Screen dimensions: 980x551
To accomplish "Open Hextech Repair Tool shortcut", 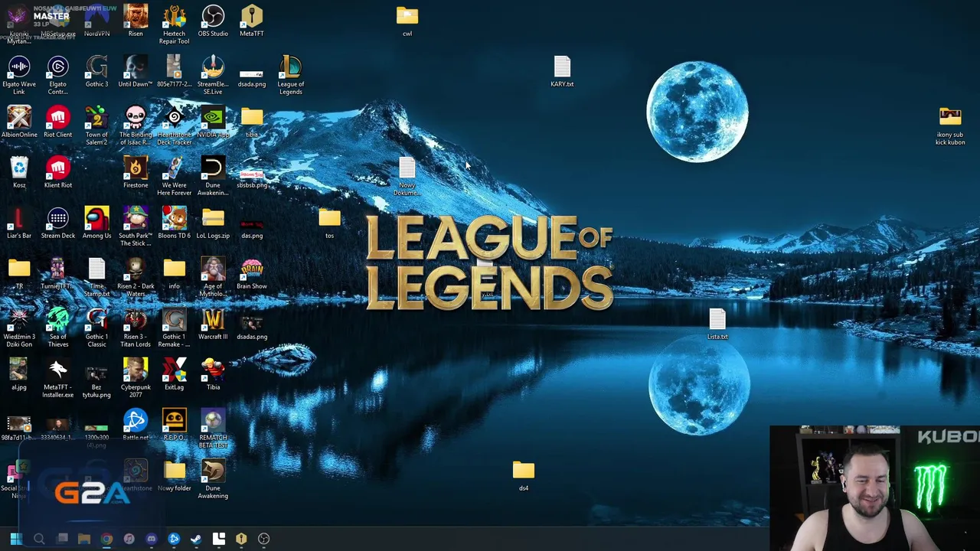I will click(x=174, y=24).
